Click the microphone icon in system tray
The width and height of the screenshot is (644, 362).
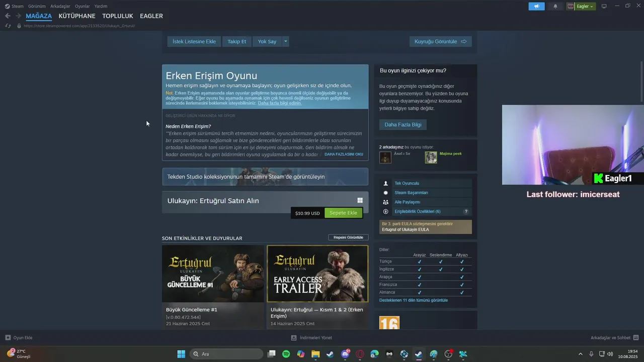pyautogui.click(x=591, y=354)
